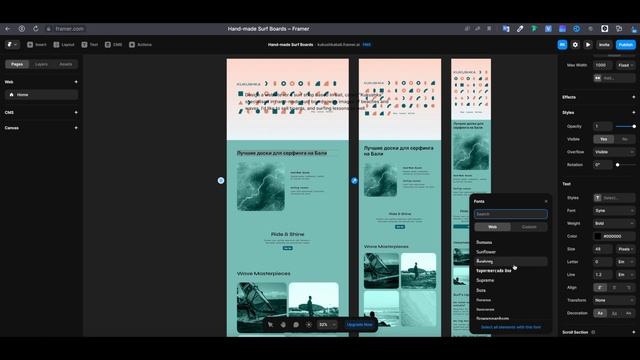Open the Insert tool in the toolbar
640x360 pixels.
pyautogui.click(x=37, y=44)
